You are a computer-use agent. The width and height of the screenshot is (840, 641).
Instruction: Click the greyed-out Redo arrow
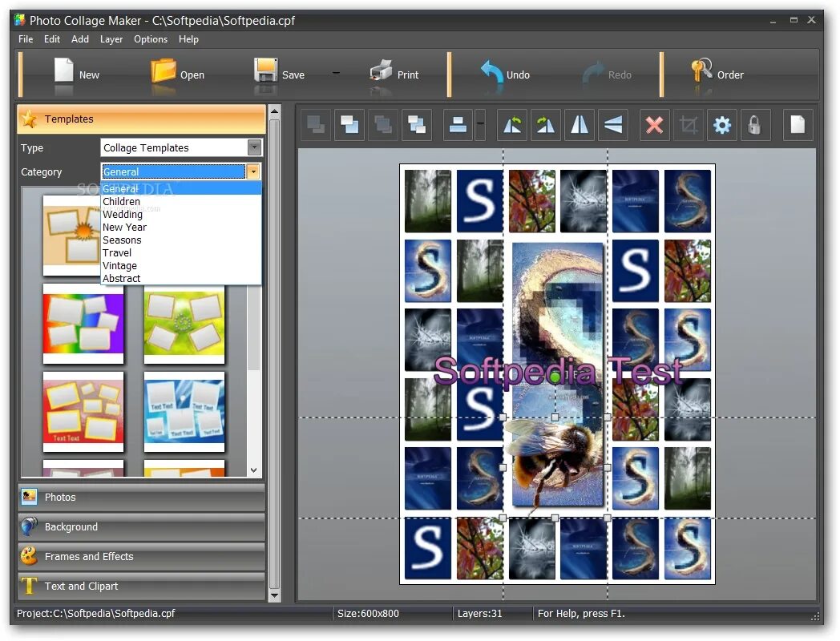(593, 73)
